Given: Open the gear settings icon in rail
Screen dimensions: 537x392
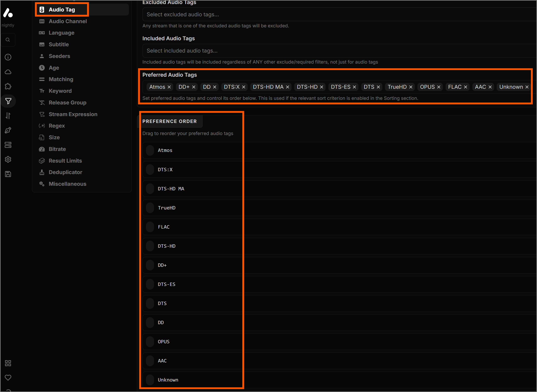Looking at the screenshot, I should (x=8, y=159).
